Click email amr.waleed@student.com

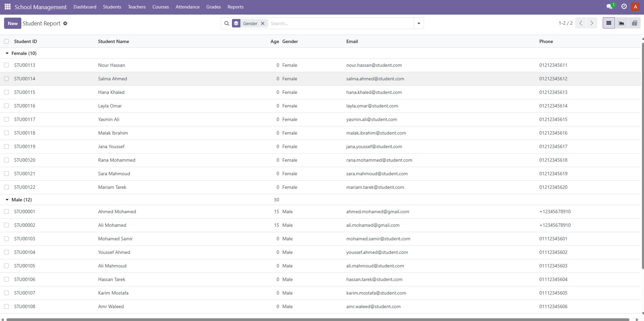pyautogui.click(x=373, y=306)
